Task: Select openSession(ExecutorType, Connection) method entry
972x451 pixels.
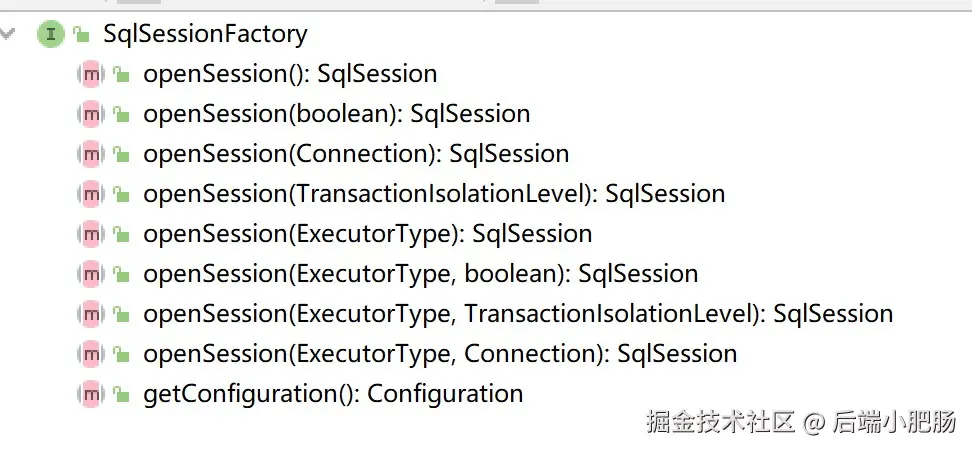Action: click(x=440, y=354)
